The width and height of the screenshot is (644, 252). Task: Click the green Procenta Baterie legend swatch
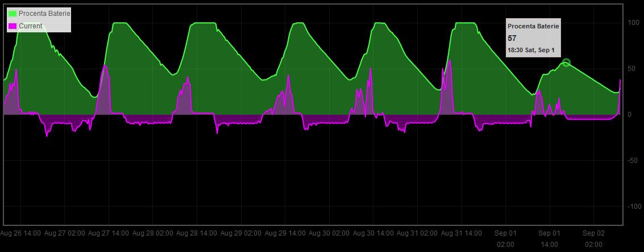click(x=13, y=13)
